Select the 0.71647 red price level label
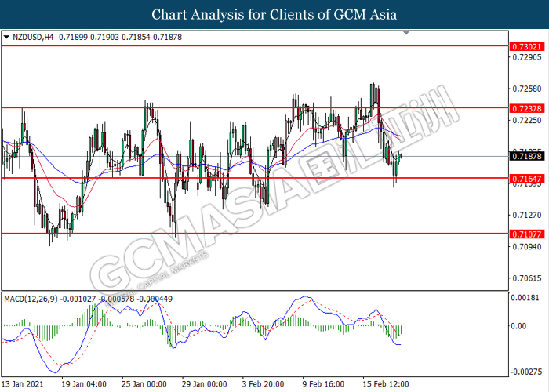The width and height of the screenshot is (549, 392). click(527, 179)
